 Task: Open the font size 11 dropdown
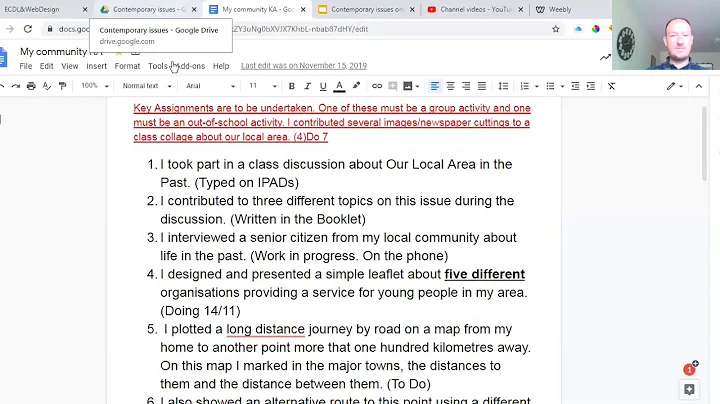coord(263,86)
